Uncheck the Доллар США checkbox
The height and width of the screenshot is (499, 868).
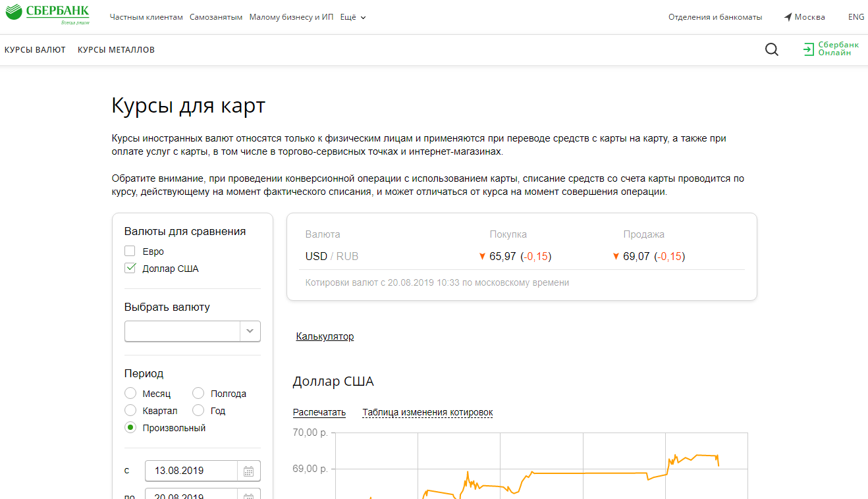(x=130, y=268)
